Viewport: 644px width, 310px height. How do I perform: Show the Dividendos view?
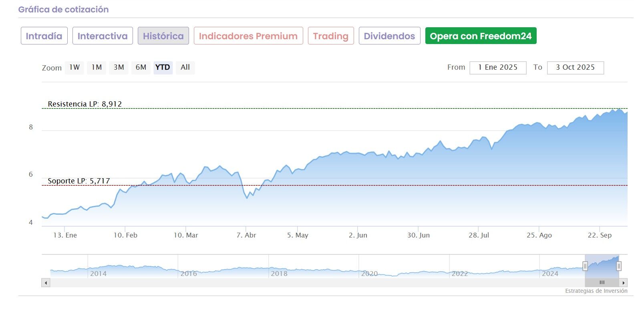(389, 36)
